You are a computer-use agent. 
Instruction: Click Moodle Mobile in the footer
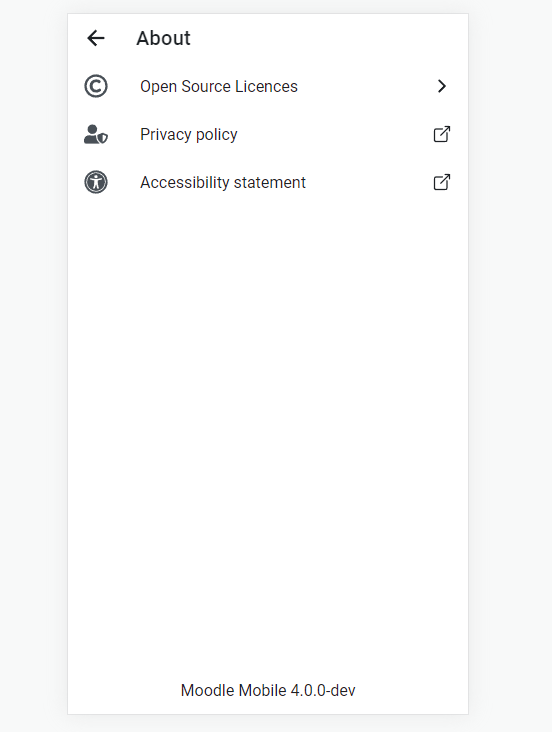tap(234, 690)
